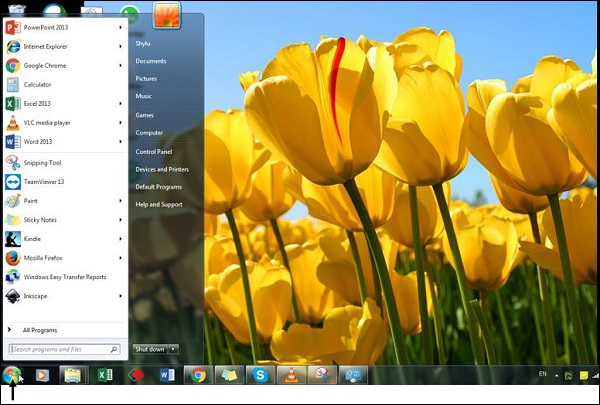Launch Word 2013 from Start menu
Image resolution: width=600 pixels, height=405 pixels.
[65, 142]
